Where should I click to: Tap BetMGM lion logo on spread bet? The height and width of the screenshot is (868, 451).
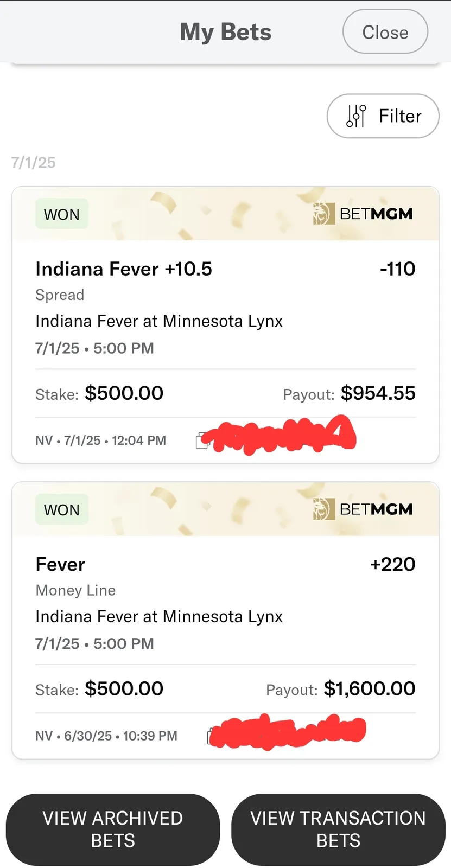pyautogui.click(x=323, y=214)
